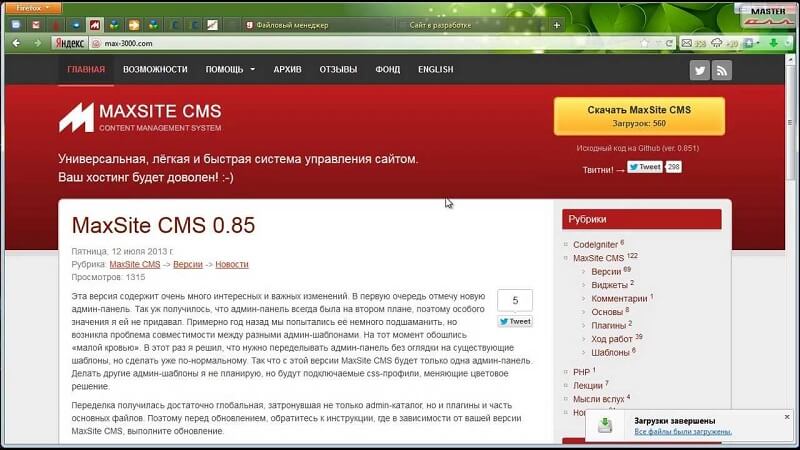
Task: Open the RSS feed icon in header
Action: pyautogui.click(x=721, y=70)
